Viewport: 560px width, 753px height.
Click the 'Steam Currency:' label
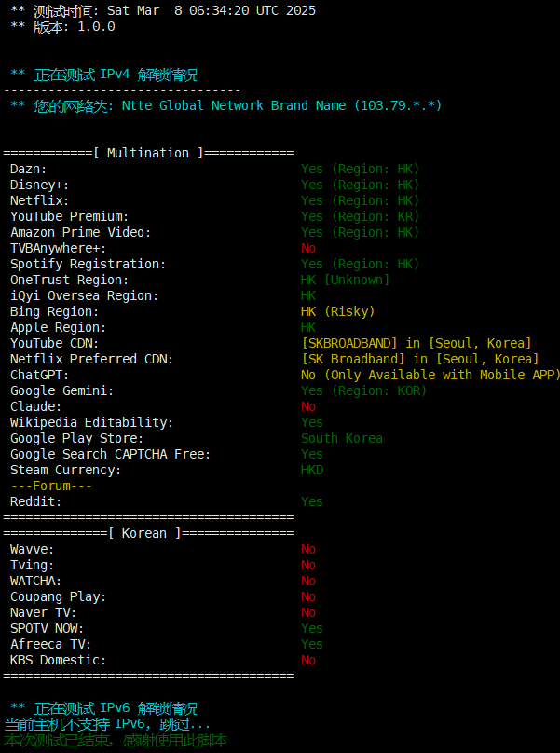[66, 470]
